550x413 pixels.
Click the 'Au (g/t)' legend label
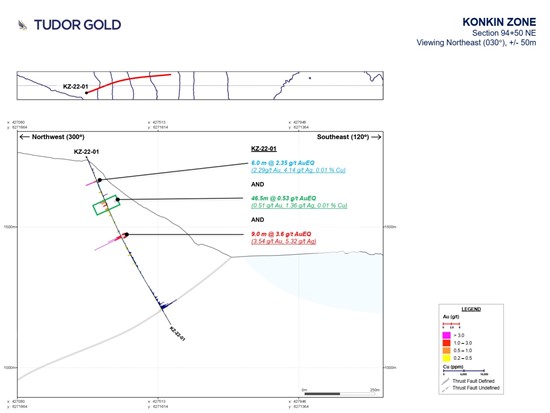[x=451, y=317]
